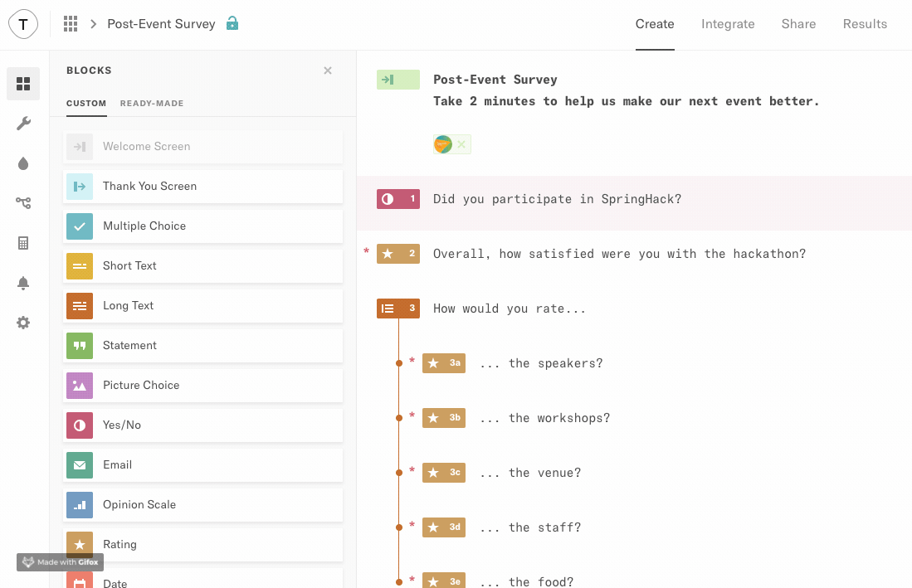Viewport: 912px width, 588px height.
Task: Open the wrench Build settings icon
Action: click(x=23, y=124)
